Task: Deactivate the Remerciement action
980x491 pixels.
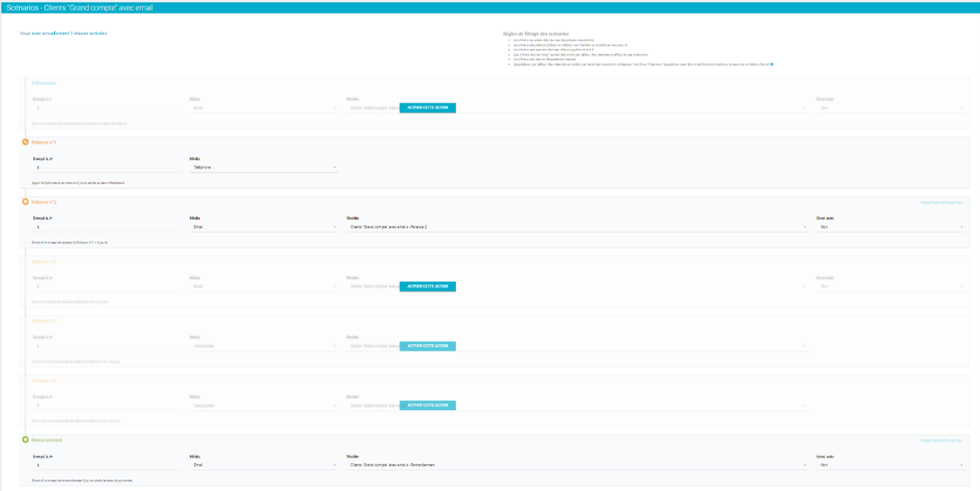Action: pyautogui.click(x=940, y=440)
